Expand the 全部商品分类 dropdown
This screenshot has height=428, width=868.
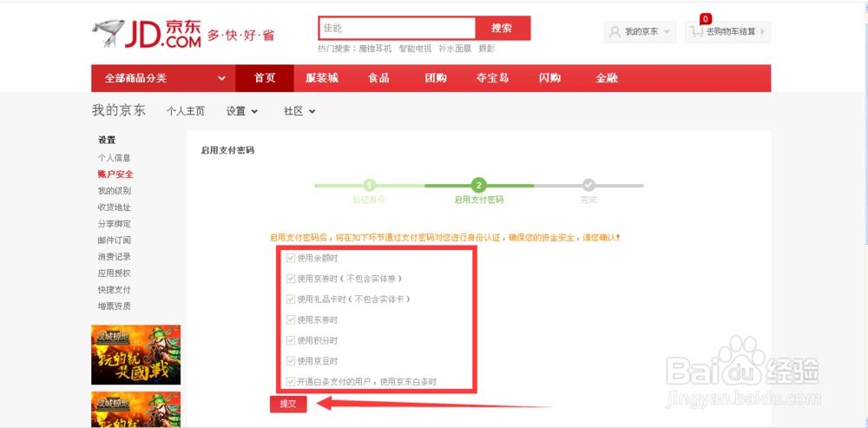pos(163,79)
